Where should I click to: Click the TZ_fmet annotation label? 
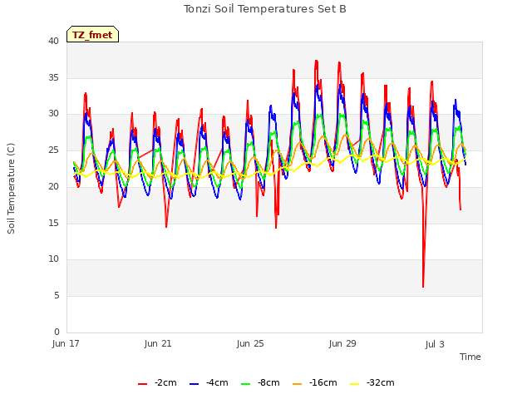tap(92, 34)
